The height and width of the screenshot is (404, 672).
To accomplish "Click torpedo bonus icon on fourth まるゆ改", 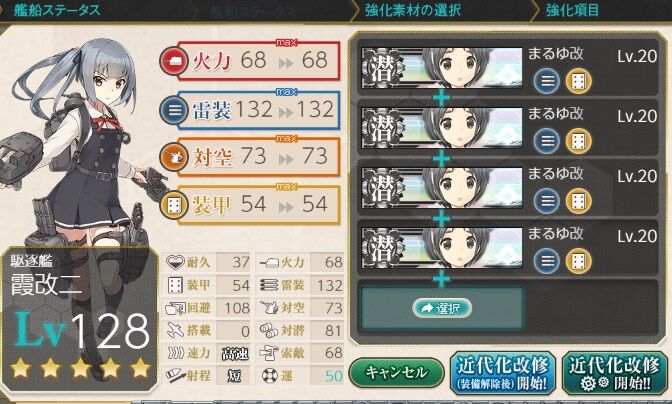I will tap(546, 261).
